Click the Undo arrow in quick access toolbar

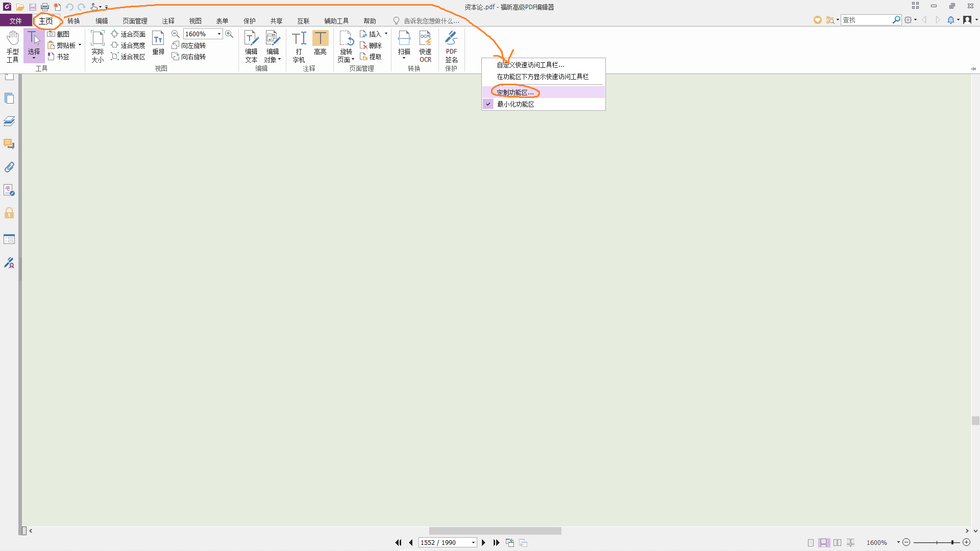click(x=69, y=7)
